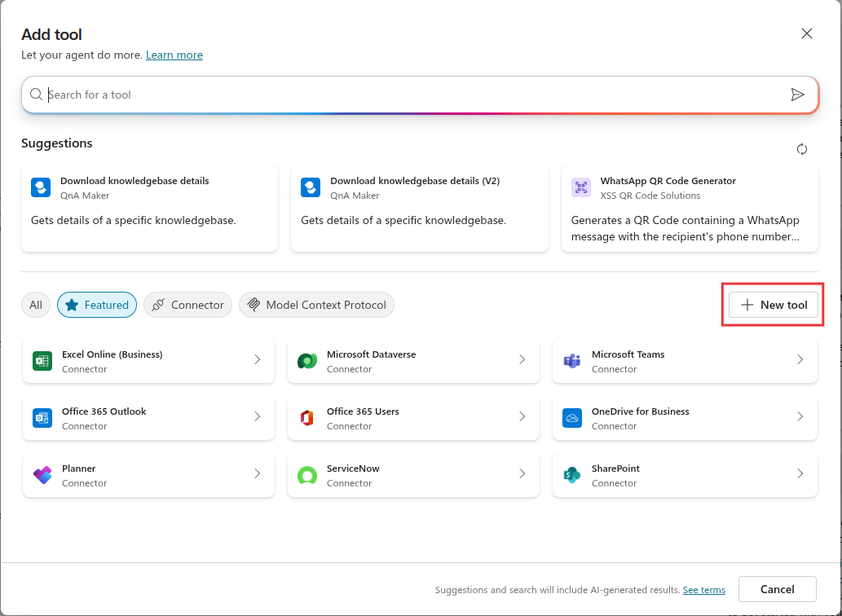Viewport: 842px width, 616px height.
Task: Click 'Gets details' text on first suggestion card
Action: point(133,221)
